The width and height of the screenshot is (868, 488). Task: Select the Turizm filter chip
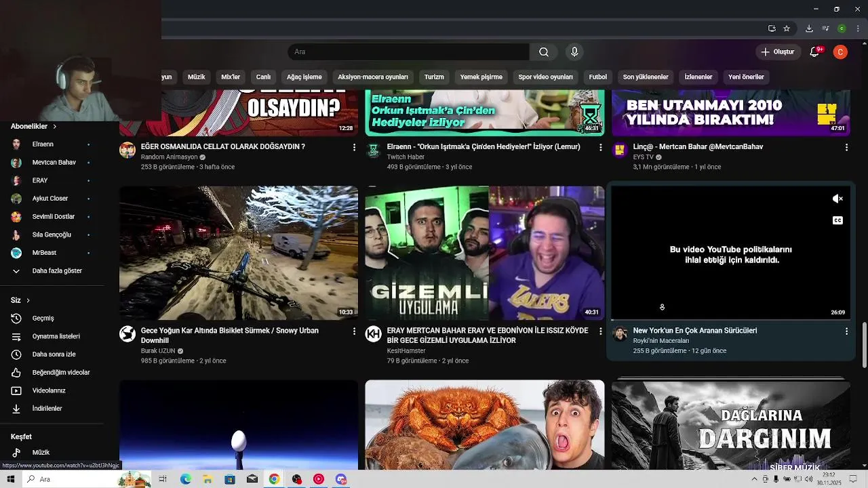(x=434, y=77)
